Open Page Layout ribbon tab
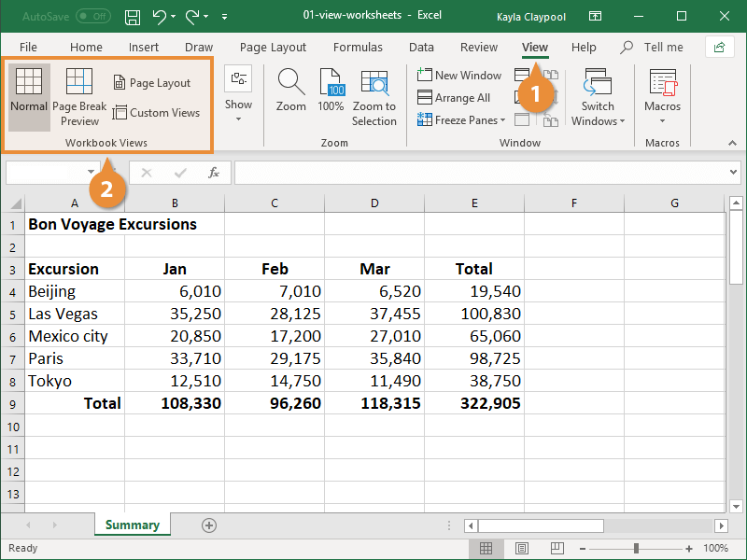 [x=273, y=48]
